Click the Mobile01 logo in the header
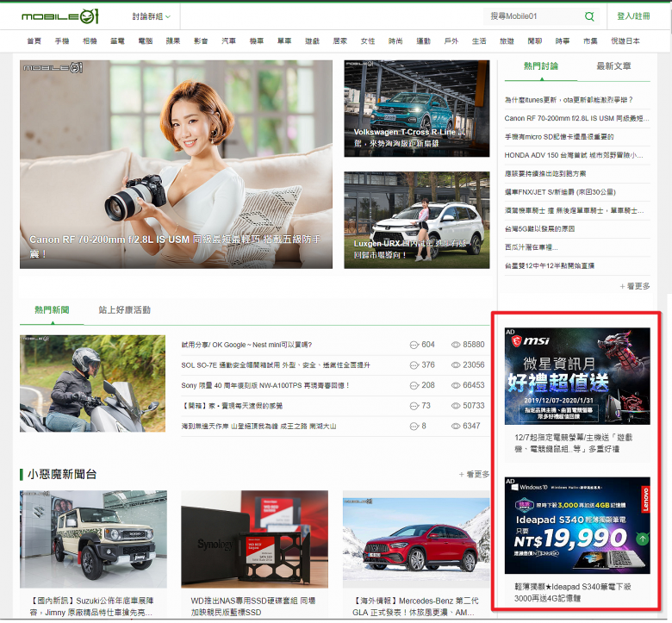Screen dimensions: 672x623 60,16
